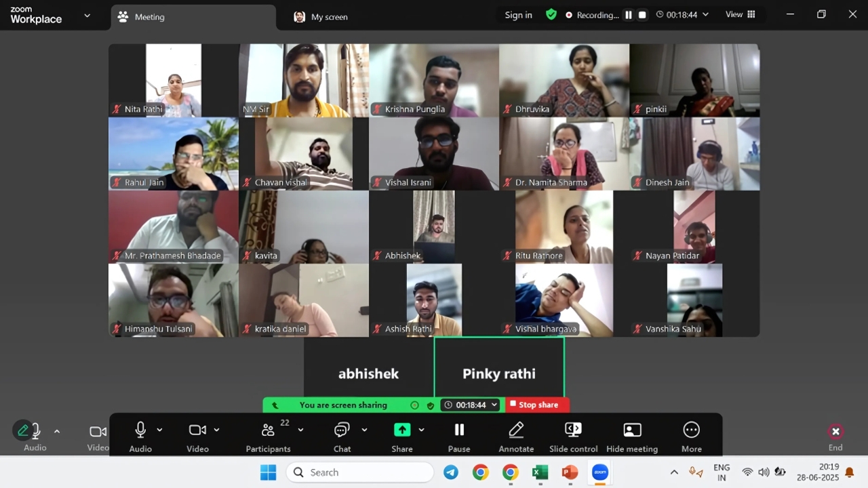The height and width of the screenshot is (488, 868).
Task: Select Nita Rathi's video tile
Action: [x=174, y=81]
